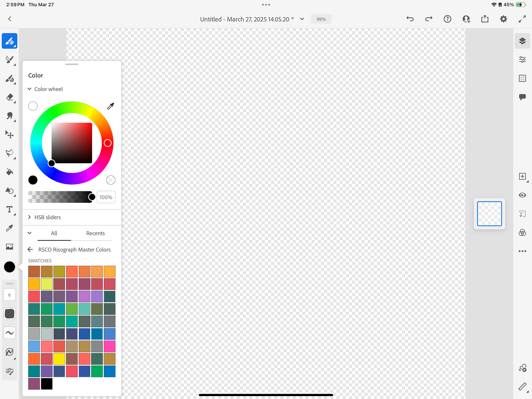Open the appearance shapes icon

[x=522, y=368]
